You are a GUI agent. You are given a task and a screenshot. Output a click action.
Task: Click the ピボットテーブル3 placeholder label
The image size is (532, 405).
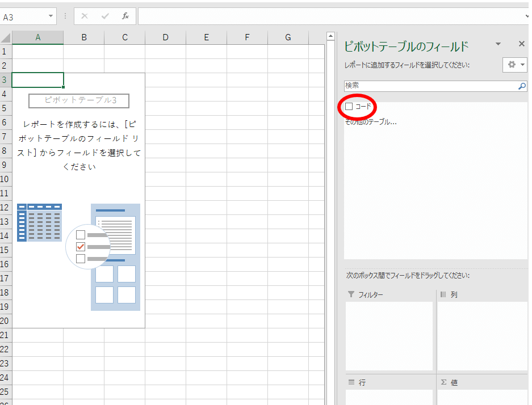79,100
